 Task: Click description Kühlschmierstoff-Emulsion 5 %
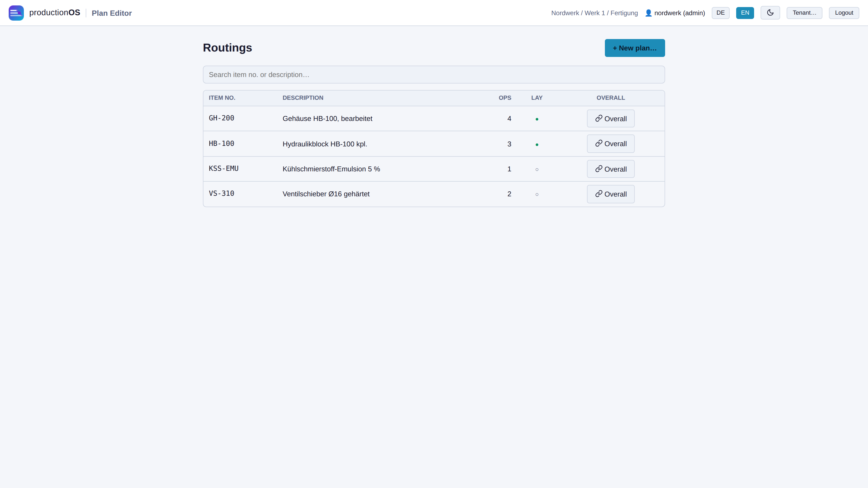(331, 169)
